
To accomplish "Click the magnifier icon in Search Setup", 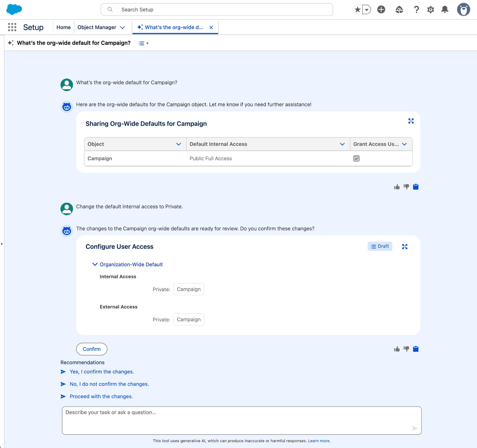I will point(110,9).
